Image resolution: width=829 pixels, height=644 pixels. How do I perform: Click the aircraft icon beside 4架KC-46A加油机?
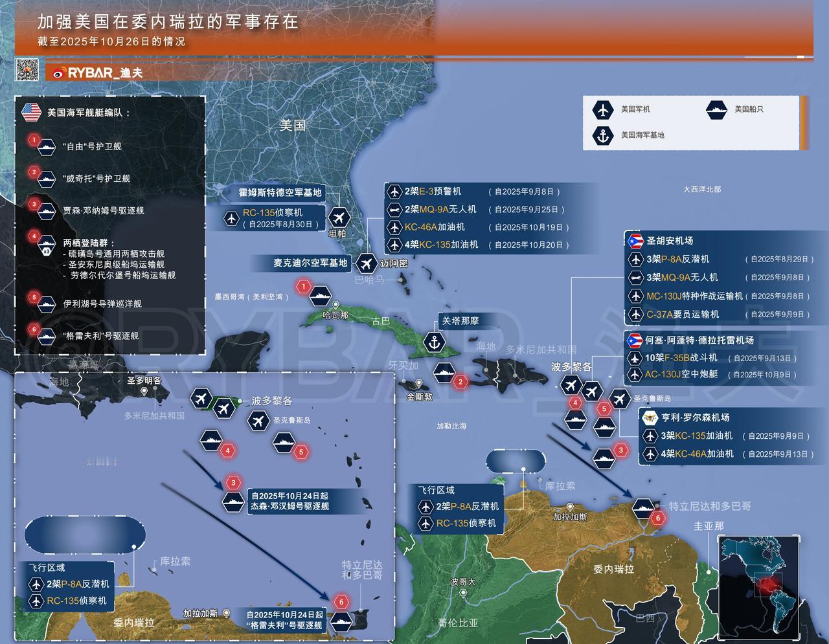point(651,454)
